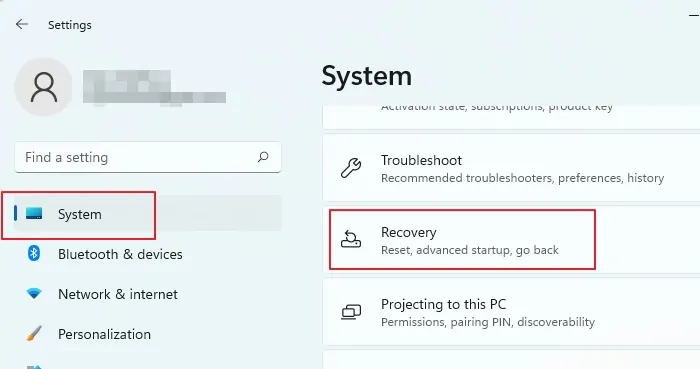Click 'Permissions, pairing PIN, discoverability' text
The height and width of the screenshot is (369, 700).
[x=488, y=322]
